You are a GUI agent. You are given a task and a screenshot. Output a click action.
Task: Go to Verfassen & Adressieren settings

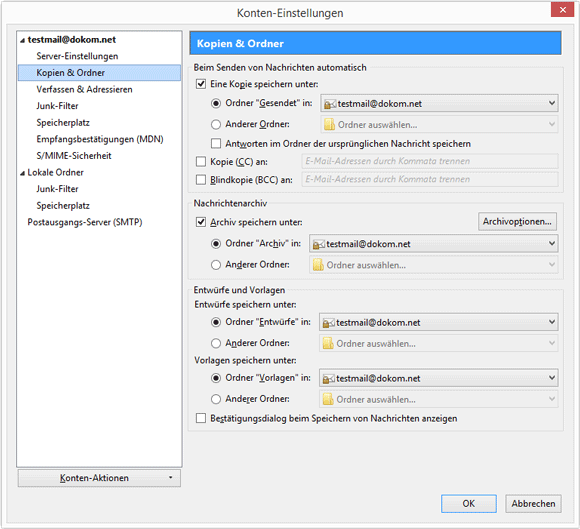click(84, 90)
